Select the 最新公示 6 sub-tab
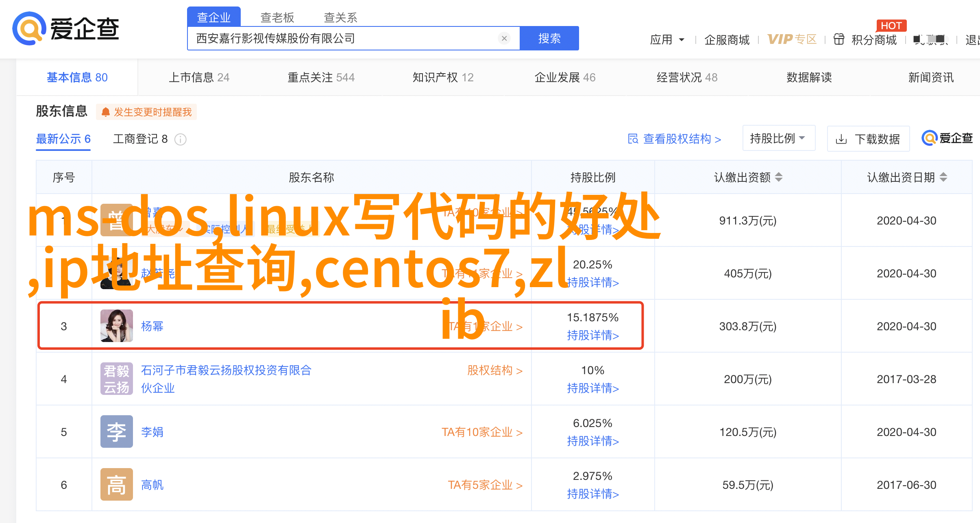 tap(63, 139)
